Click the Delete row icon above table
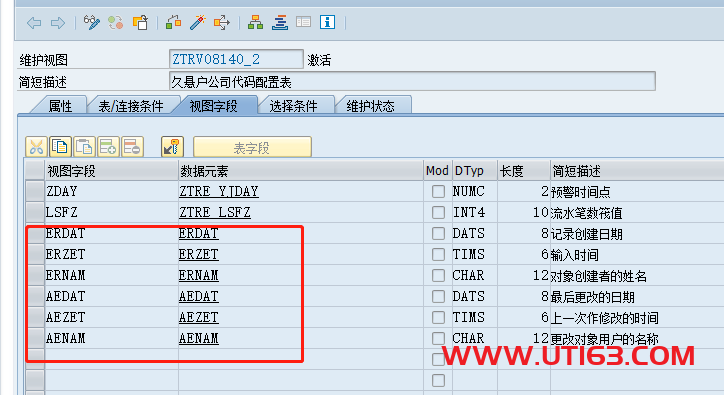 point(132,147)
